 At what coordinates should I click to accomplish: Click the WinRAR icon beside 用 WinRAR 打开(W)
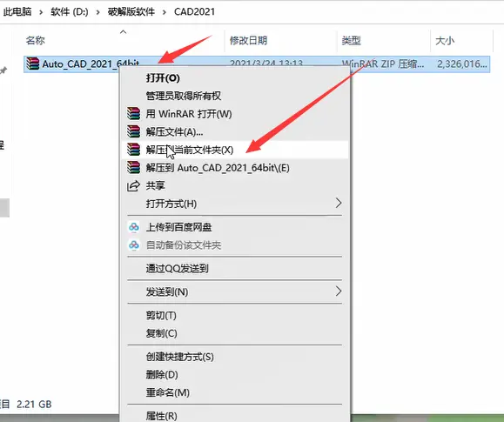(x=133, y=113)
